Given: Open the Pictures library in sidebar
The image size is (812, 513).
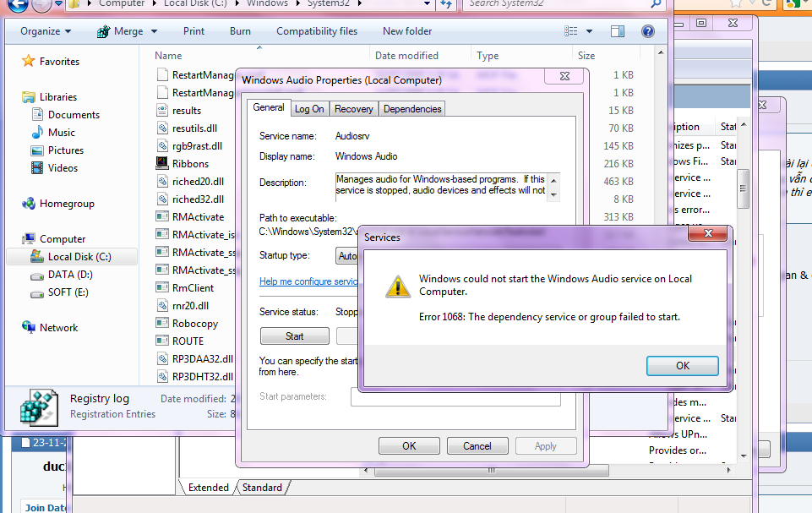Looking at the screenshot, I should (65, 150).
